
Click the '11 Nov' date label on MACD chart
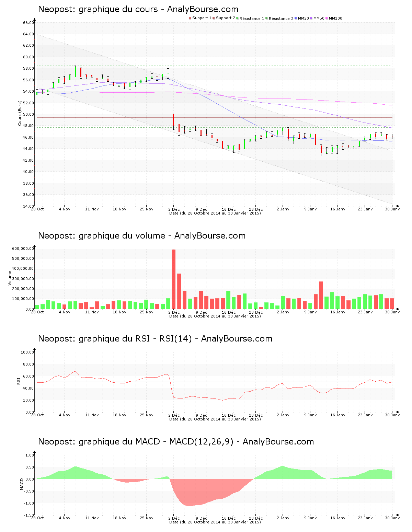92,518
